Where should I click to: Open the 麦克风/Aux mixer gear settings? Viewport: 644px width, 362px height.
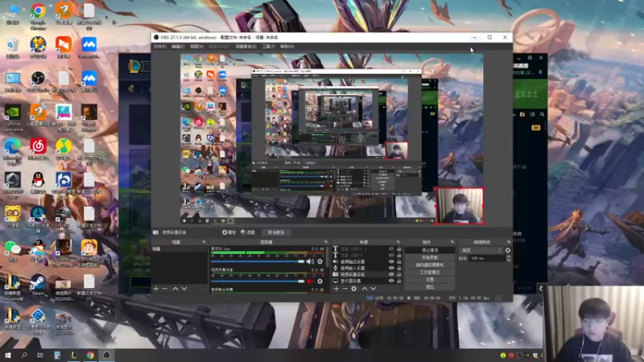(320, 261)
